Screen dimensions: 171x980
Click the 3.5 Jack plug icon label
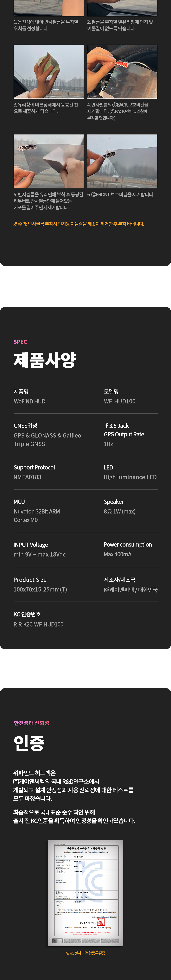click(117, 426)
